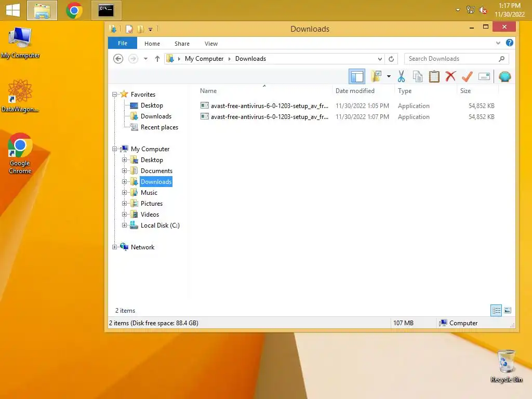
Task: Switch to large thumbnails view with status bar button
Action: coord(508,311)
